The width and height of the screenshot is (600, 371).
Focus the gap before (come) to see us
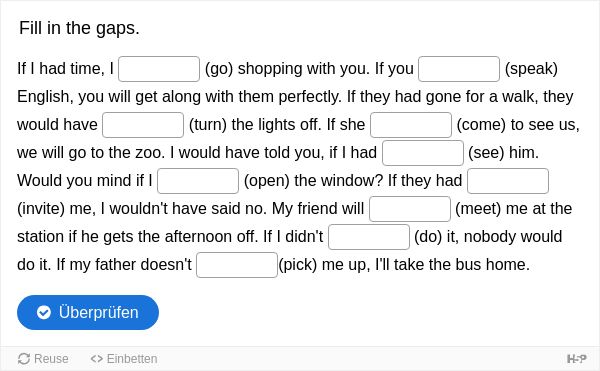click(411, 125)
